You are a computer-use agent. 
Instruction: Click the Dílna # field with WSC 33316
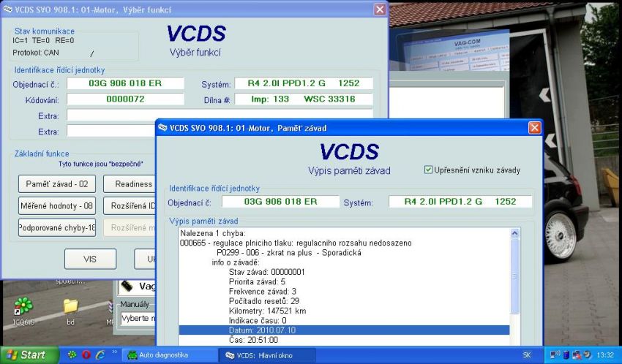pyautogui.click(x=304, y=99)
